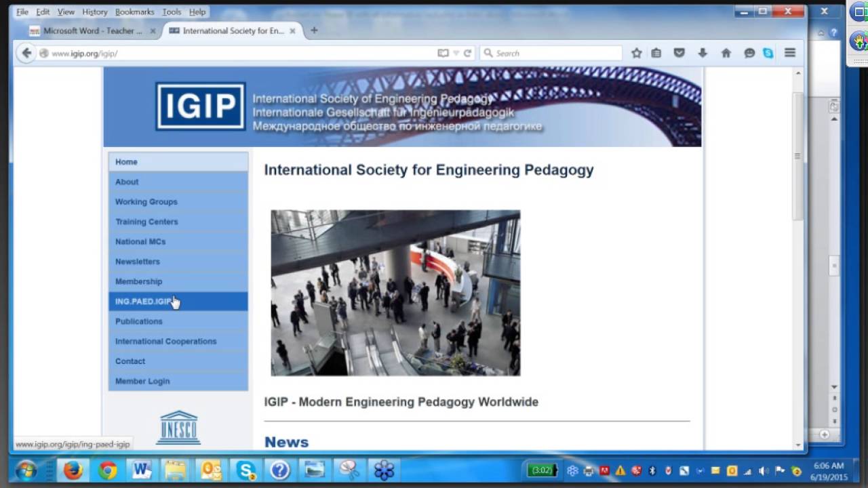Close the Microsoft Word - Teacher tab
This screenshot has height=488, width=868.
(153, 30)
